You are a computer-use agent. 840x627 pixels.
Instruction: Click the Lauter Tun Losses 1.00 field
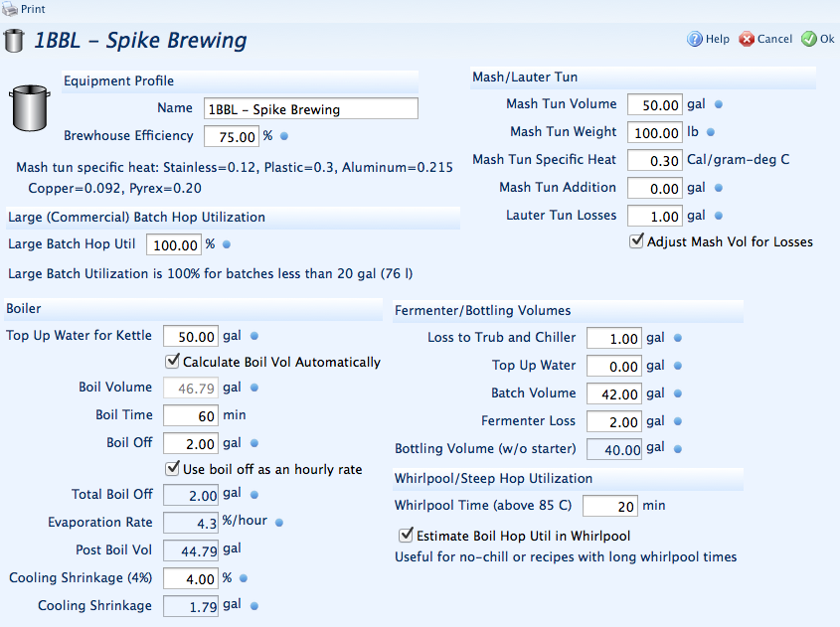tap(655, 216)
